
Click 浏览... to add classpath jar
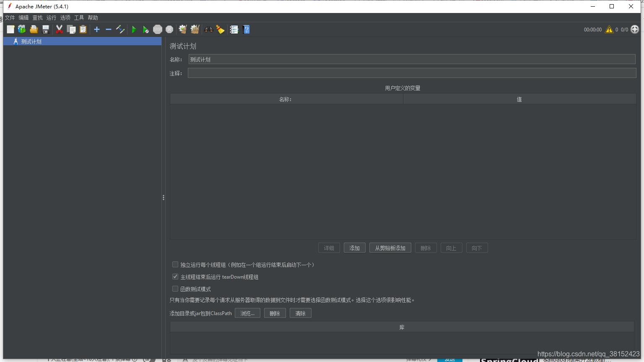(x=247, y=313)
